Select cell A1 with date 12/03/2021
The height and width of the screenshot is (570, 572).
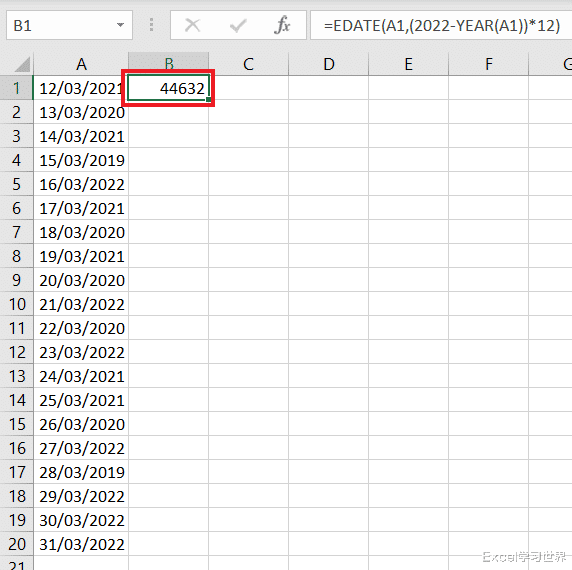click(x=81, y=88)
